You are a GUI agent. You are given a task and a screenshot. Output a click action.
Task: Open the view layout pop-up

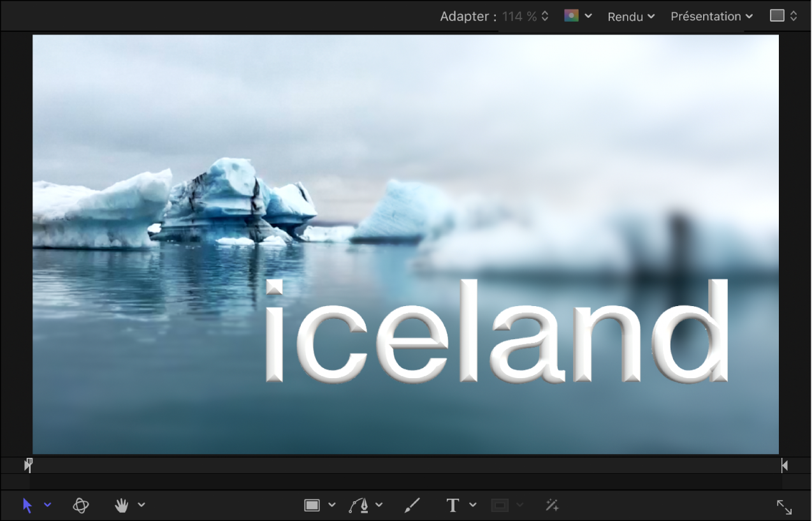point(783,16)
